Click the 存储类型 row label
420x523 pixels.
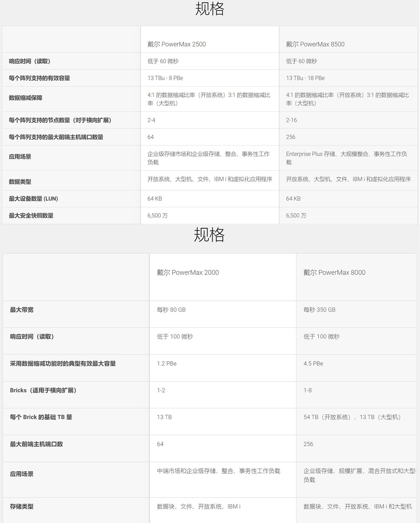21,506
